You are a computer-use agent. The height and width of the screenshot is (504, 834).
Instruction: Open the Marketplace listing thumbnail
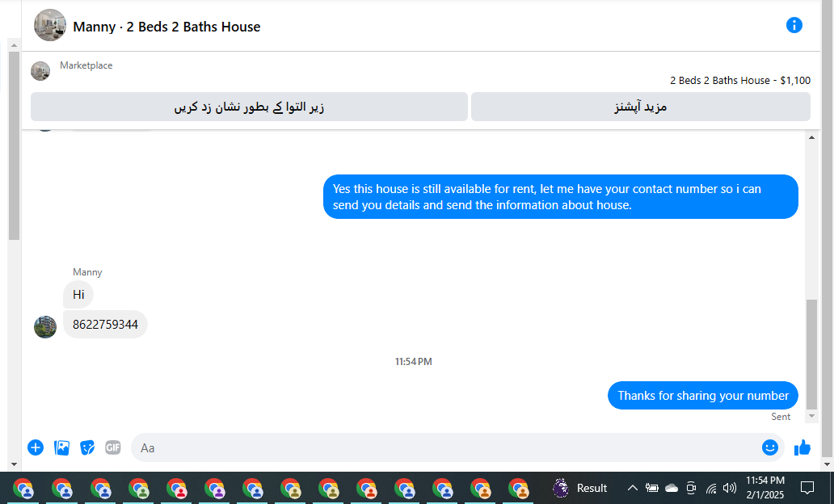tap(40, 71)
